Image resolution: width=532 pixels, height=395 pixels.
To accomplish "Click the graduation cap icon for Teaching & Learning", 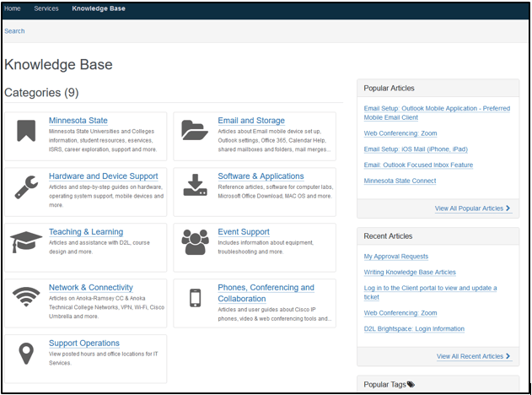I will pos(26,242).
